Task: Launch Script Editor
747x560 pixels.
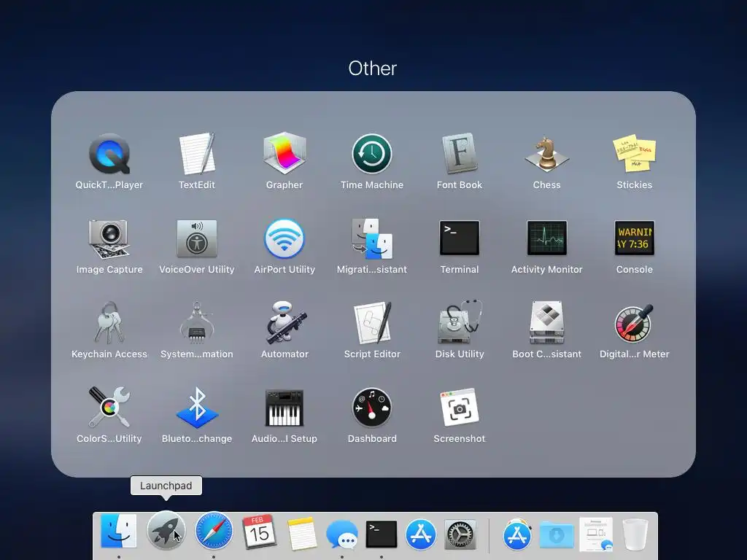Action: pyautogui.click(x=373, y=322)
